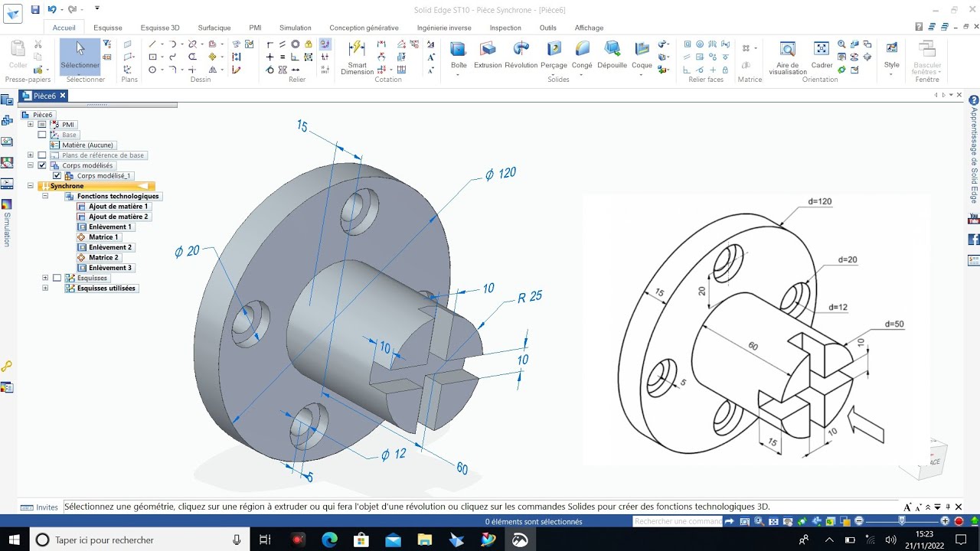Expand Plans de référence de base node
The width and height of the screenshot is (980, 551).
coord(31,155)
